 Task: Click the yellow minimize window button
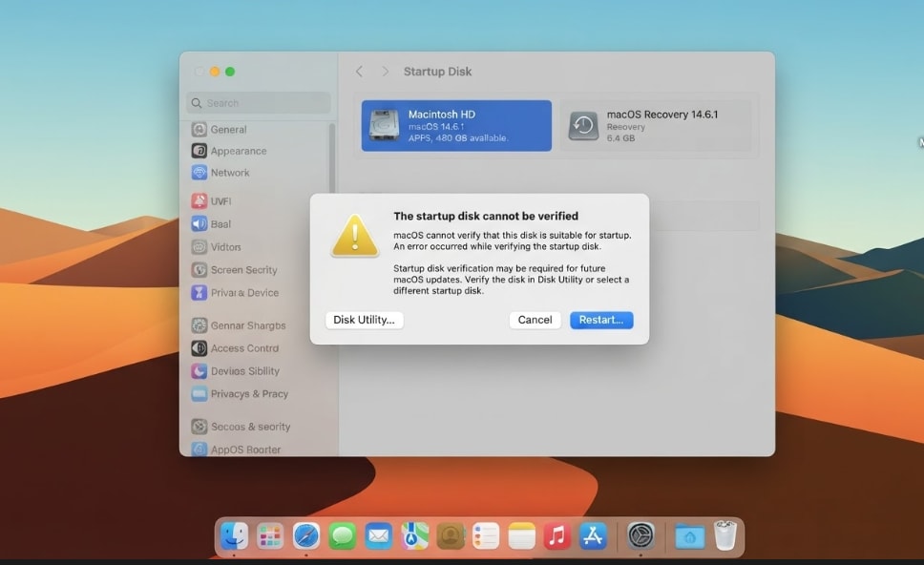point(215,72)
